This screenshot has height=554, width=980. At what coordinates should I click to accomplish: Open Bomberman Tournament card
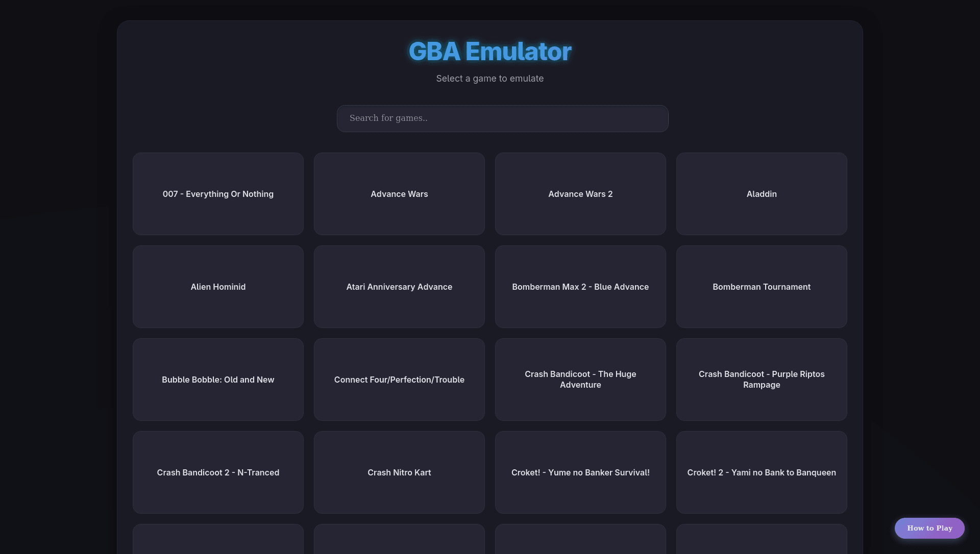[762, 287]
